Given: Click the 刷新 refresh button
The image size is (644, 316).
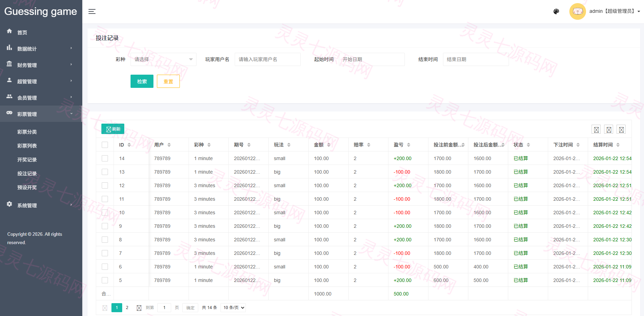Looking at the screenshot, I should pyautogui.click(x=113, y=129).
